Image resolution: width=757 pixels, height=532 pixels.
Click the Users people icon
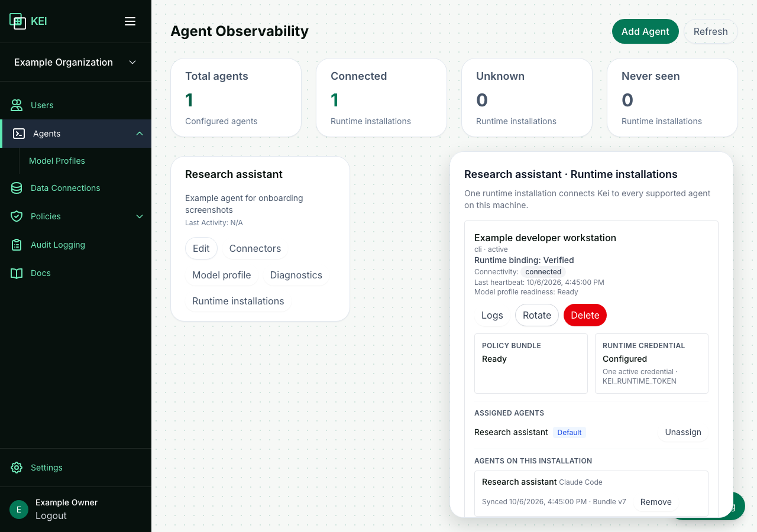(17, 105)
